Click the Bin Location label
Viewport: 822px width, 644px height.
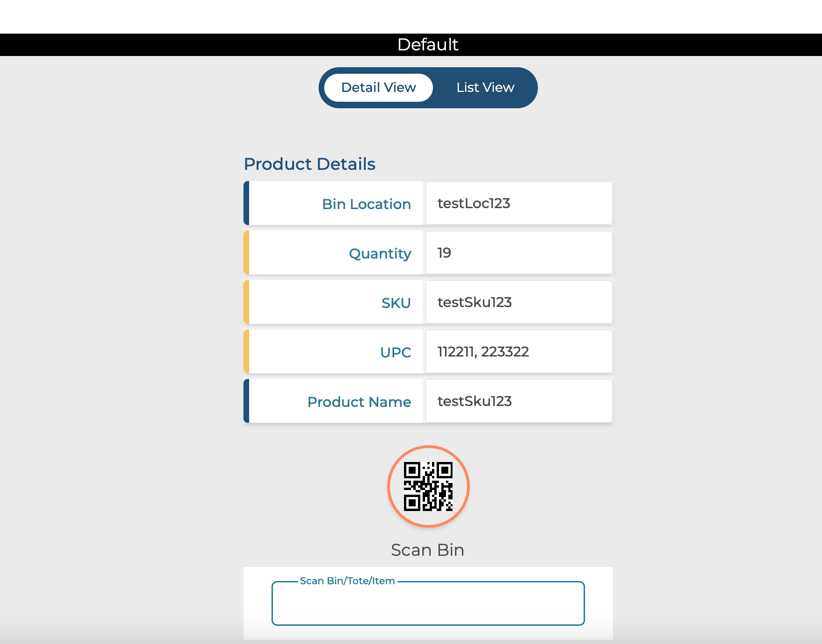pos(366,204)
